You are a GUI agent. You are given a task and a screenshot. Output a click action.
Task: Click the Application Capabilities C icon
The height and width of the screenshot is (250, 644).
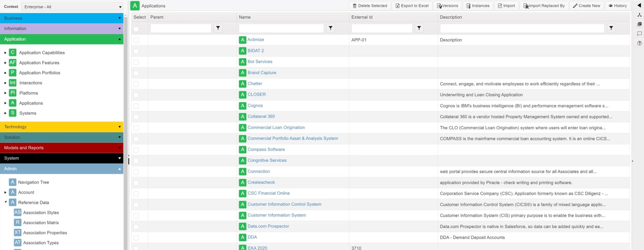coord(13,52)
